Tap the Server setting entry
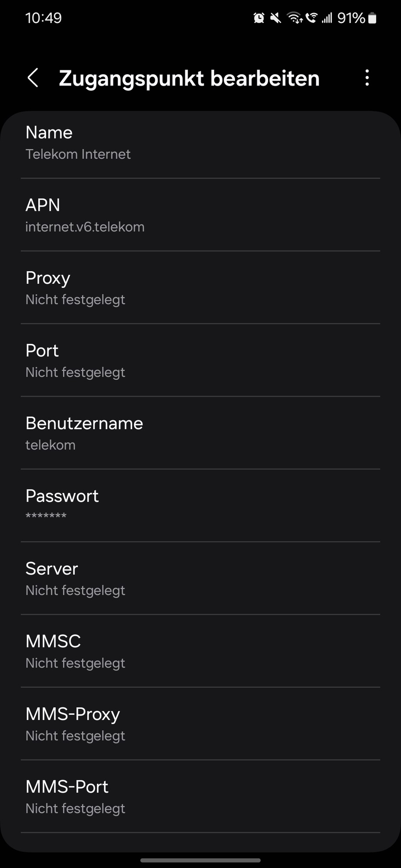The width and height of the screenshot is (401, 868). (x=200, y=579)
